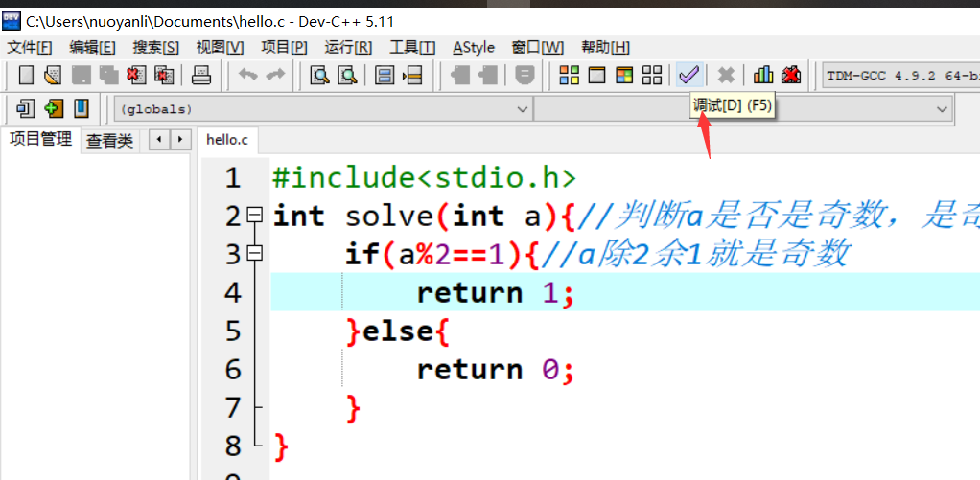This screenshot has width=980, height=480.
Task: Open the empty member function dropdown
Action: click(743, 109)
